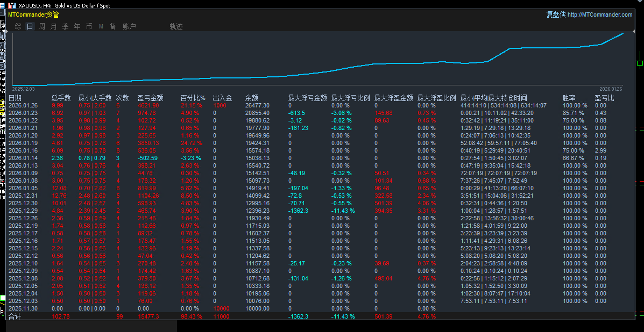This screenshot has height=332, width=644.
Task: Click holding time 414:14:10 | 534:14:08 | 634:14:07
Action: point(504,105)
